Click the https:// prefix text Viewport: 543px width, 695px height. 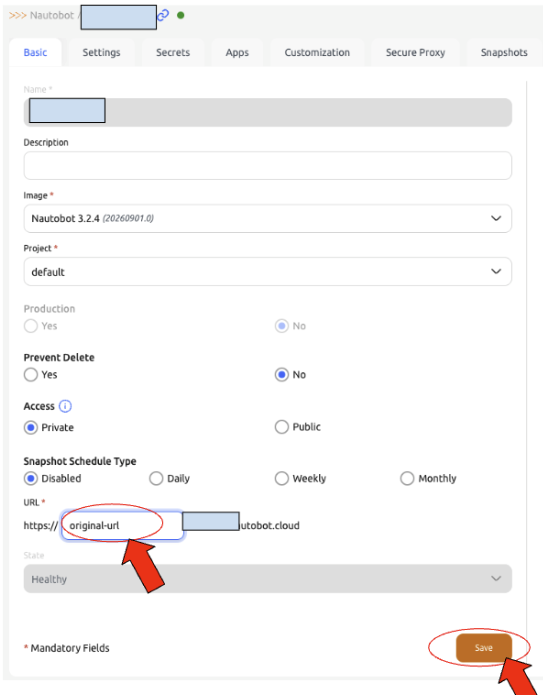click(x=40, y=526)
